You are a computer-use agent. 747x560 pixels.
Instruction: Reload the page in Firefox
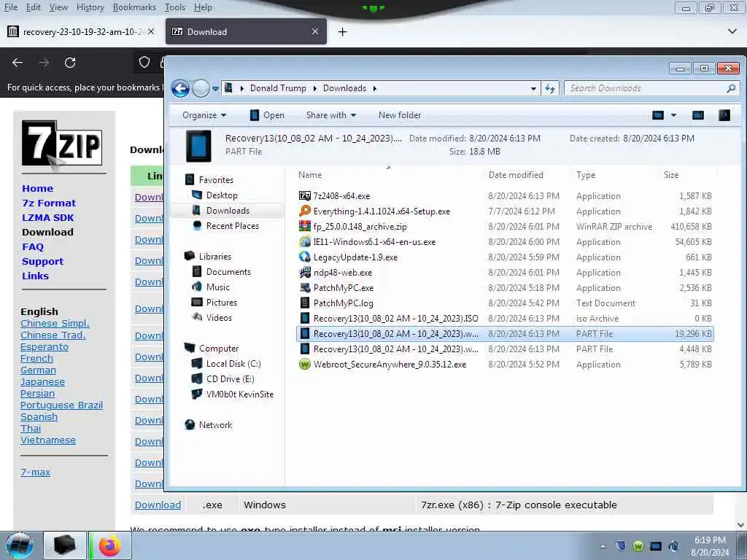(70, 63)
